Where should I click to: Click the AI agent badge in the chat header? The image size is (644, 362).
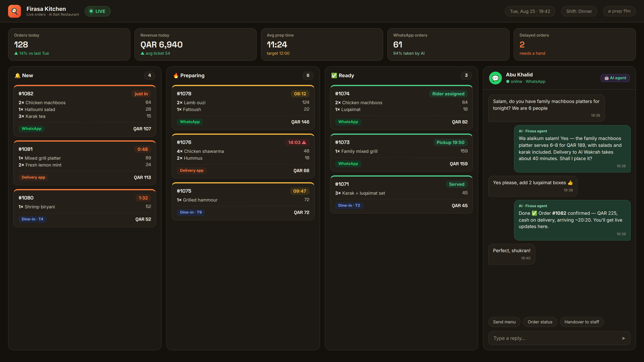(615, 78)
